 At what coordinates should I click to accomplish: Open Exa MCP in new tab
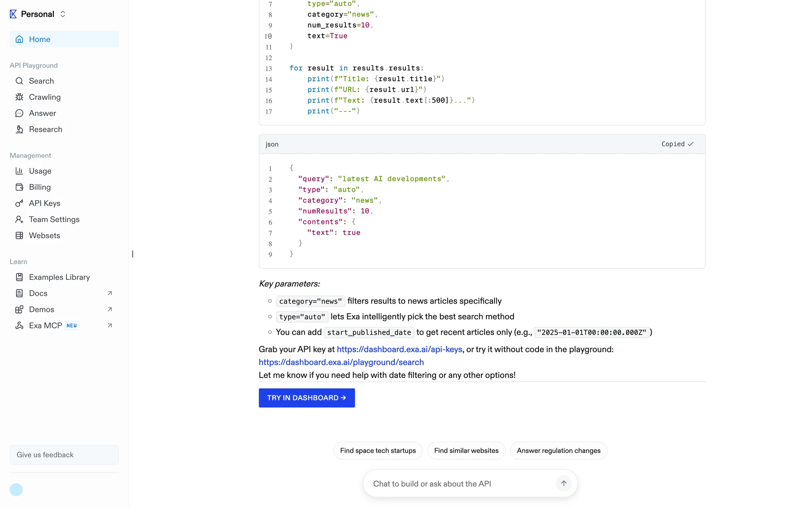pos(110,326)
